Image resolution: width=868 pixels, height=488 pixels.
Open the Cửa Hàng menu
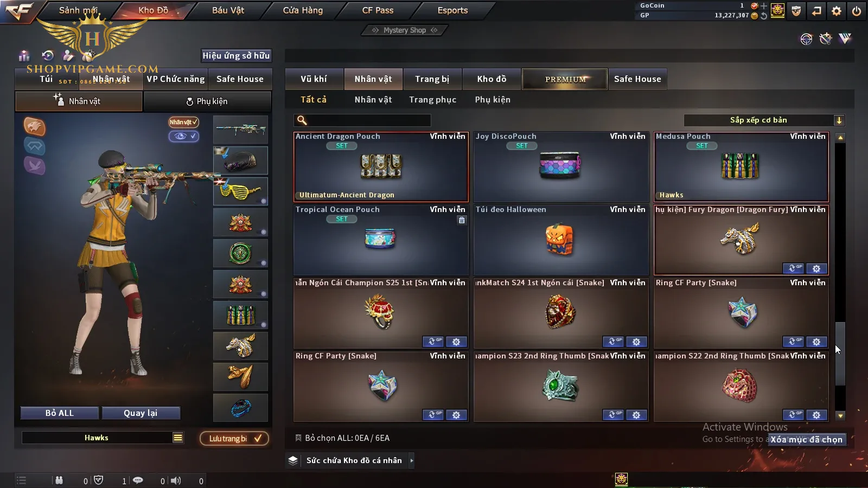tap(303, 10)
